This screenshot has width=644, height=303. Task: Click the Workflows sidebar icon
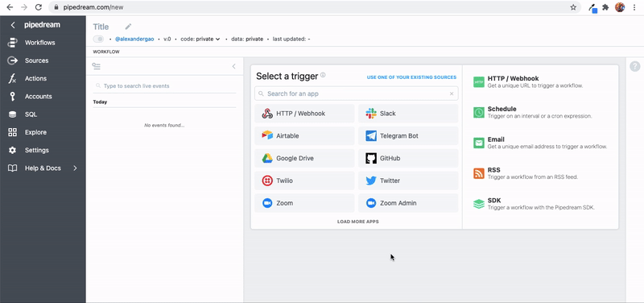coord(13,43)
